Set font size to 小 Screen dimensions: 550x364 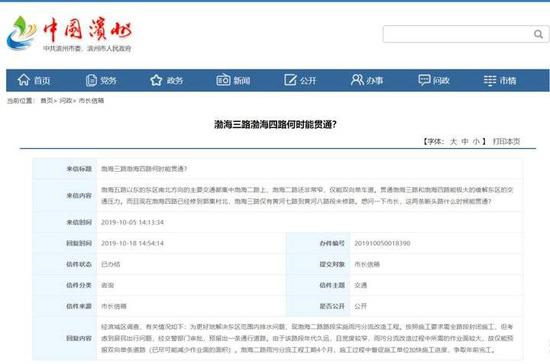(476, 141)
